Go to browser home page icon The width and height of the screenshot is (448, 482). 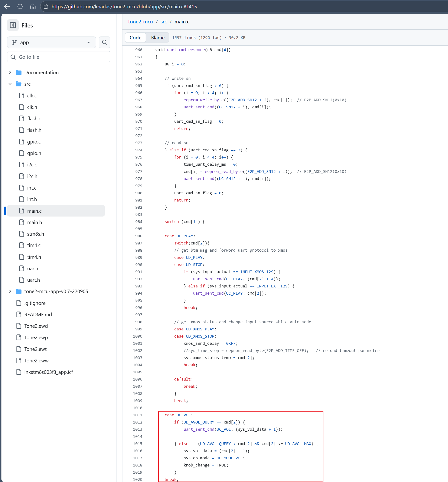33,6
